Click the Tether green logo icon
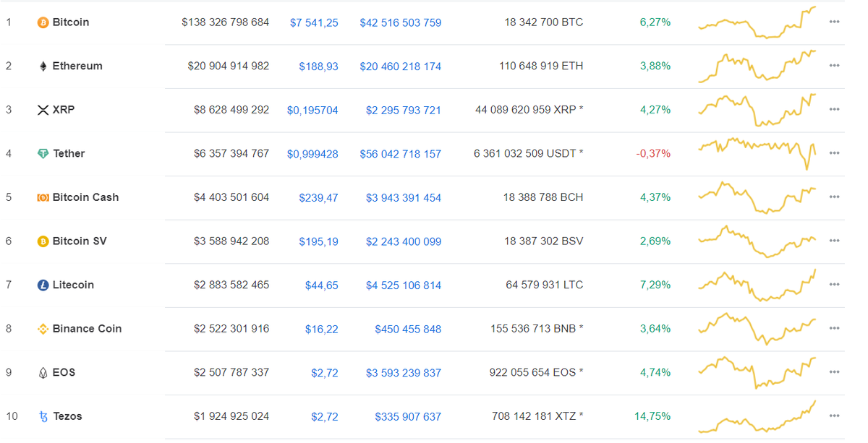 point(43,154)
